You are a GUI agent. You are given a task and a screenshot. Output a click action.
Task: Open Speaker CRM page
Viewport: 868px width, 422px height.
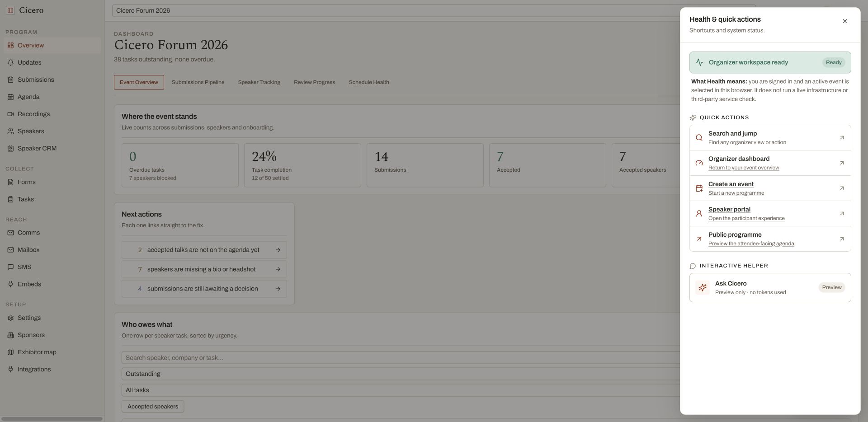click(52, 149)
